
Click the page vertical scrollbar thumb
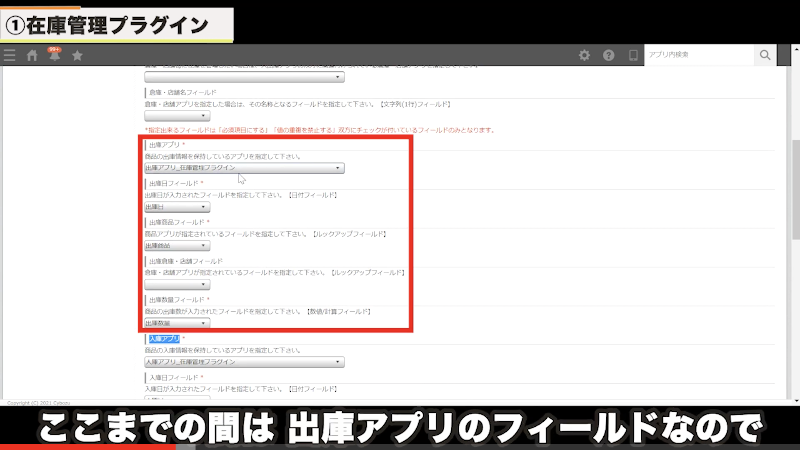(795, 190)
